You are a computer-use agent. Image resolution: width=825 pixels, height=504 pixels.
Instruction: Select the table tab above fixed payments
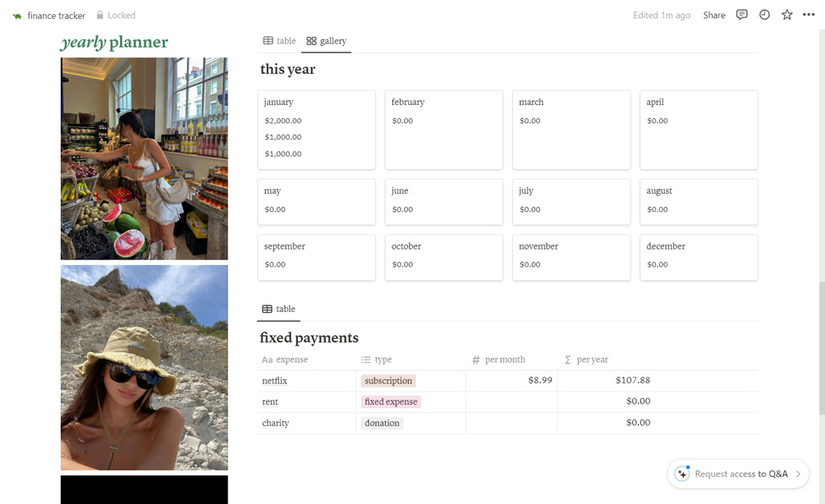coord(279,309)
